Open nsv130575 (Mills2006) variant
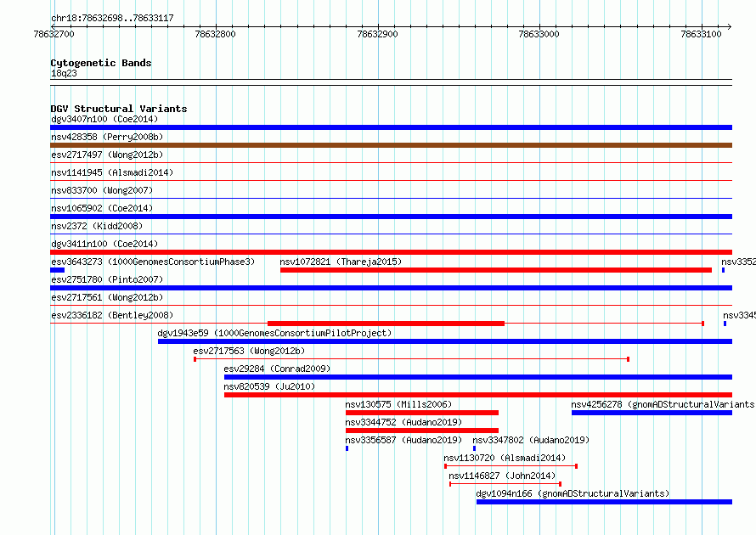The width and height of the screenshot is (756, 535). [398, 404]
